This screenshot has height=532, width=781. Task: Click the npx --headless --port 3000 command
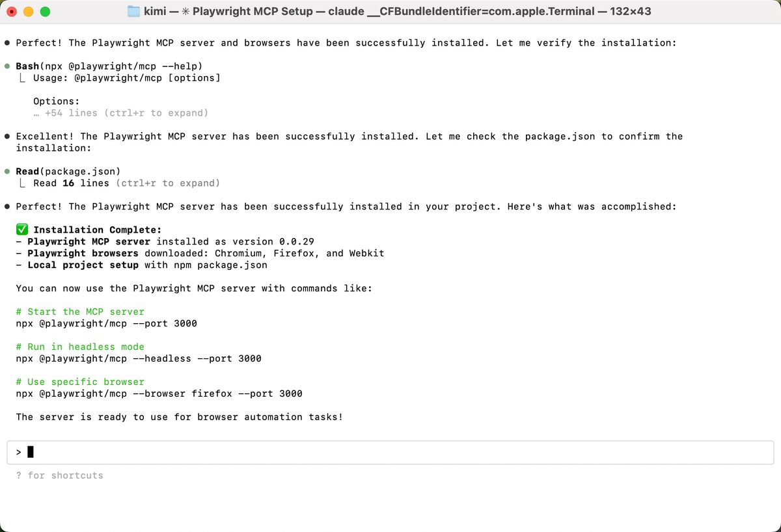139,358
